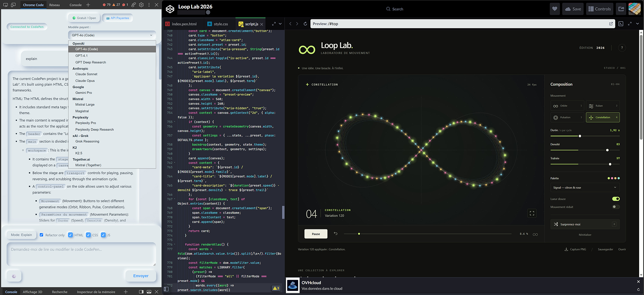Toggle the JS checkbox

coord(103,235)
